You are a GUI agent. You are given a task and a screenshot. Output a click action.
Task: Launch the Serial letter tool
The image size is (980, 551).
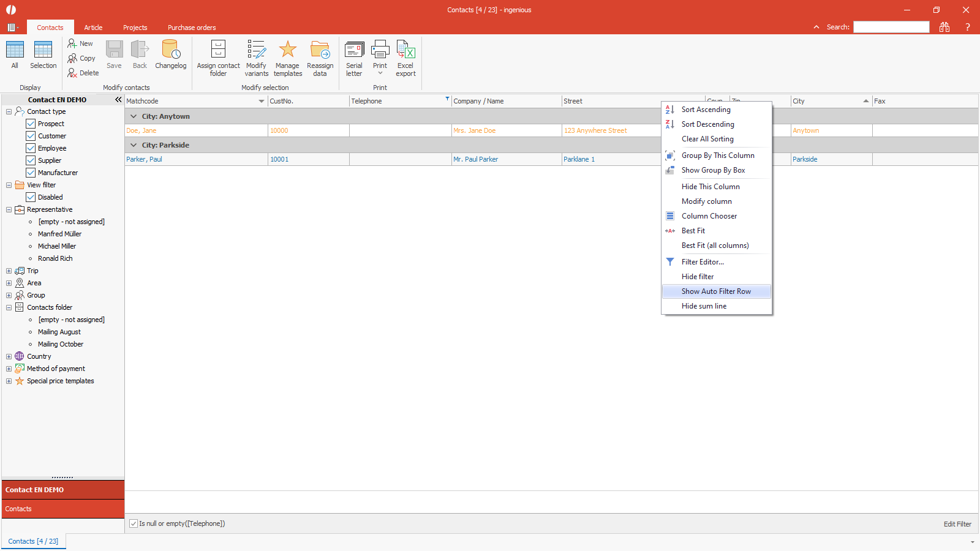tap(354, 50)
